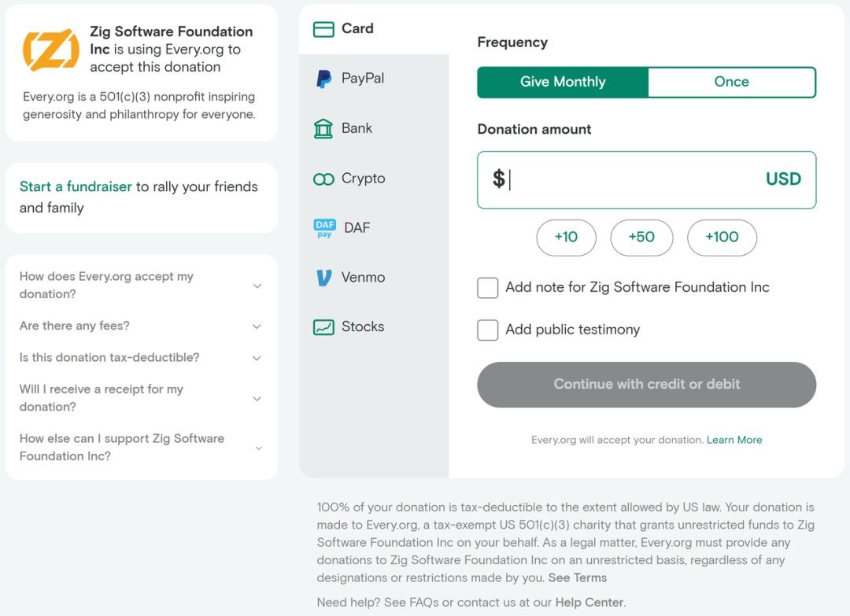Viewport: 850px width, 616px height.
Task: Choose the Venmo icon
Action: [x=323, y=278]
